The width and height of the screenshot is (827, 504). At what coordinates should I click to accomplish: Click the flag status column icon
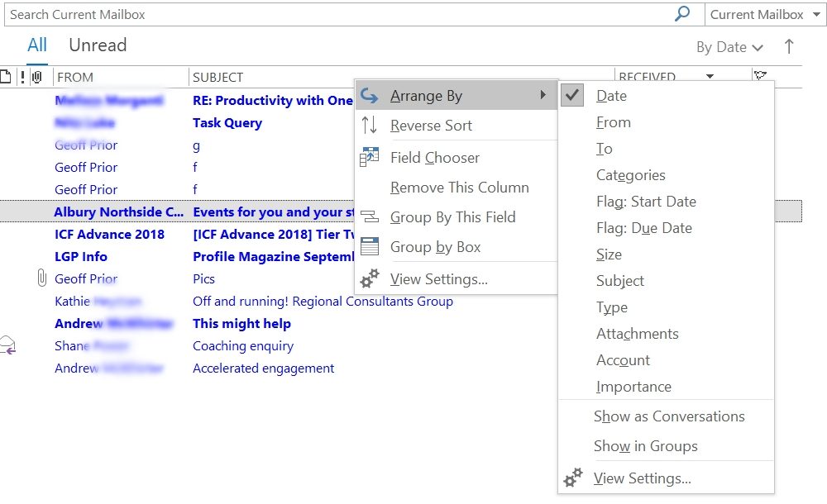coord(760,76)
